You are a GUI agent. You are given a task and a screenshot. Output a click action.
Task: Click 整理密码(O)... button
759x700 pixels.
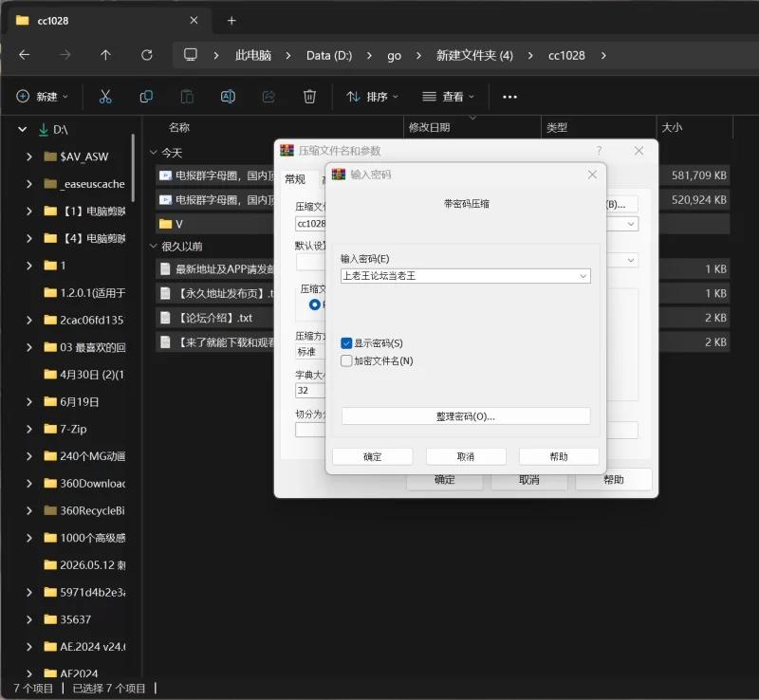coord(466,416)
